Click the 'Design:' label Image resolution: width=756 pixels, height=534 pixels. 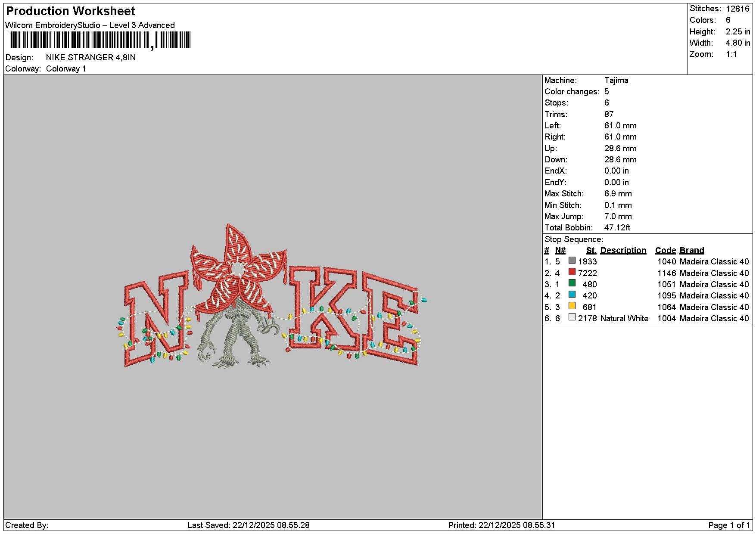[19, 58]
